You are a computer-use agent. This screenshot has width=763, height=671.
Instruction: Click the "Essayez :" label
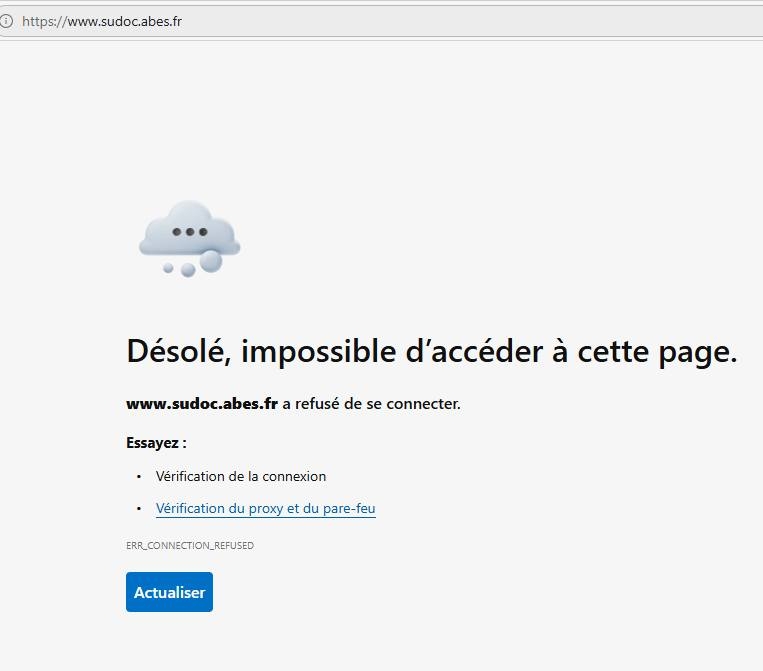tap(156, 442)
